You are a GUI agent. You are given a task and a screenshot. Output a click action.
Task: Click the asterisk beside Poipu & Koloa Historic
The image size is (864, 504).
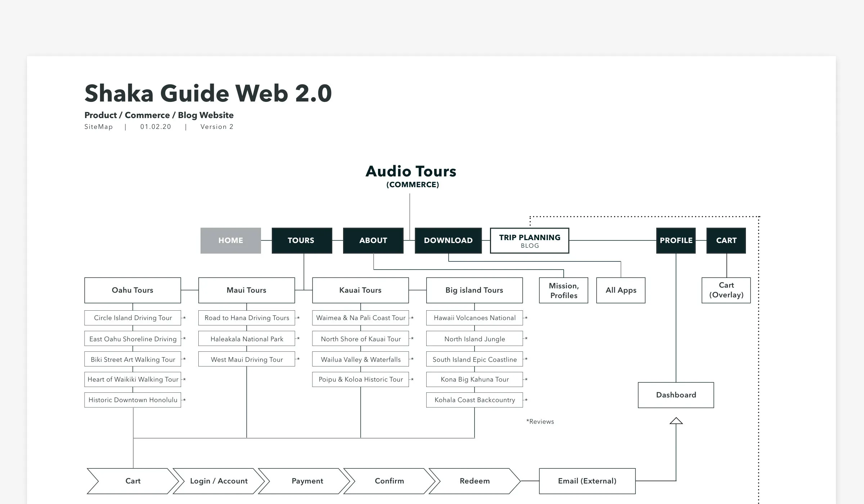[412, 380]
